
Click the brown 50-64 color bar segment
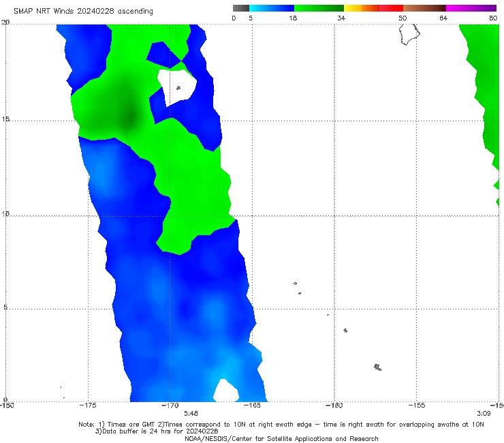coord(424,8)
